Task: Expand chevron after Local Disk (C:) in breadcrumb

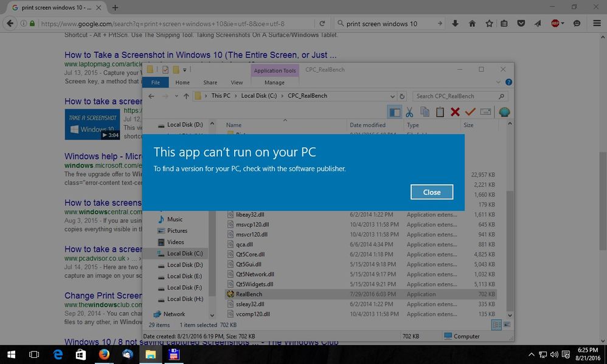Action: click(282, 96)
